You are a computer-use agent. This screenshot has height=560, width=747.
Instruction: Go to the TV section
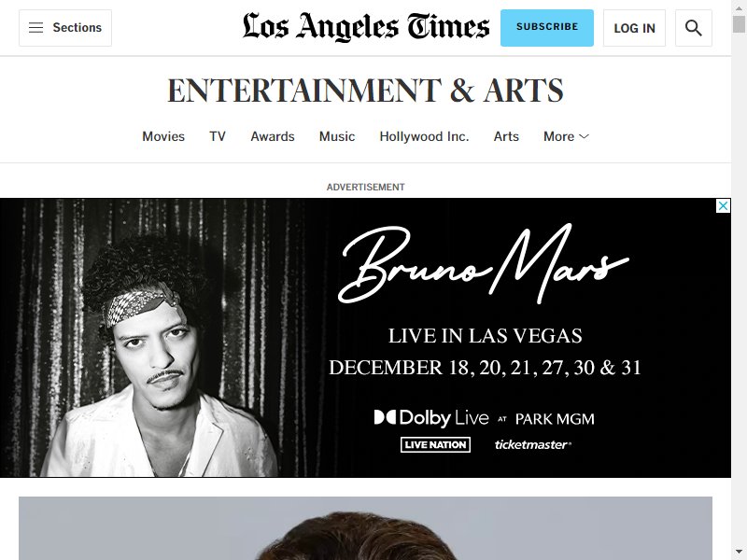(x=218, y=136)
